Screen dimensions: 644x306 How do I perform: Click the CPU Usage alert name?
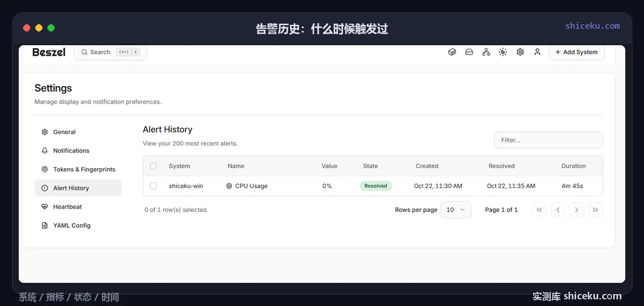(x=251, y=186)
